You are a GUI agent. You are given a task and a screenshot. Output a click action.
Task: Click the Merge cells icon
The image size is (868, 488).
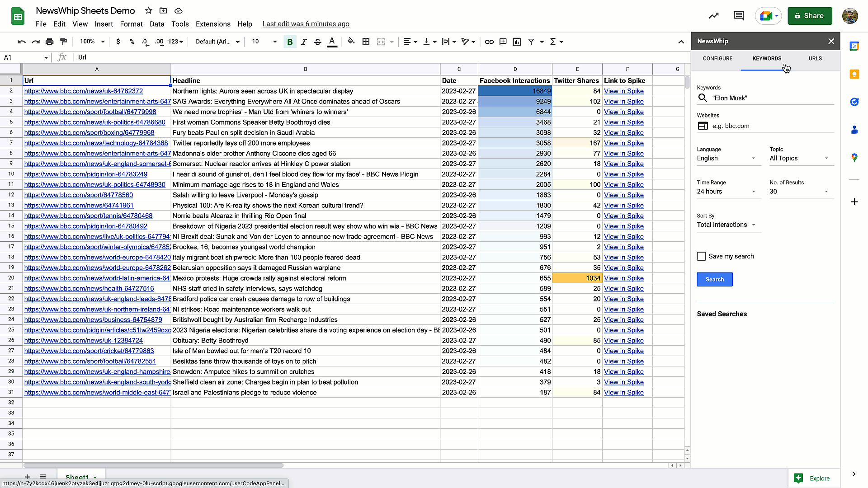[381, 42]
